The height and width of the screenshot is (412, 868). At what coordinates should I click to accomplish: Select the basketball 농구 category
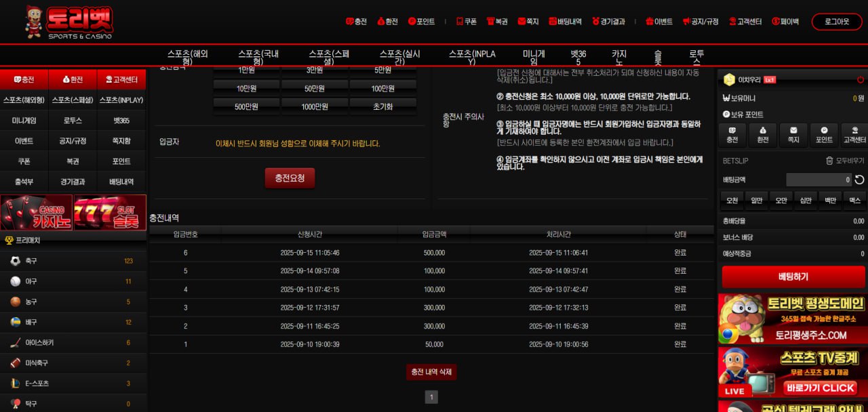pyautogui.click(x=16, y=302)
